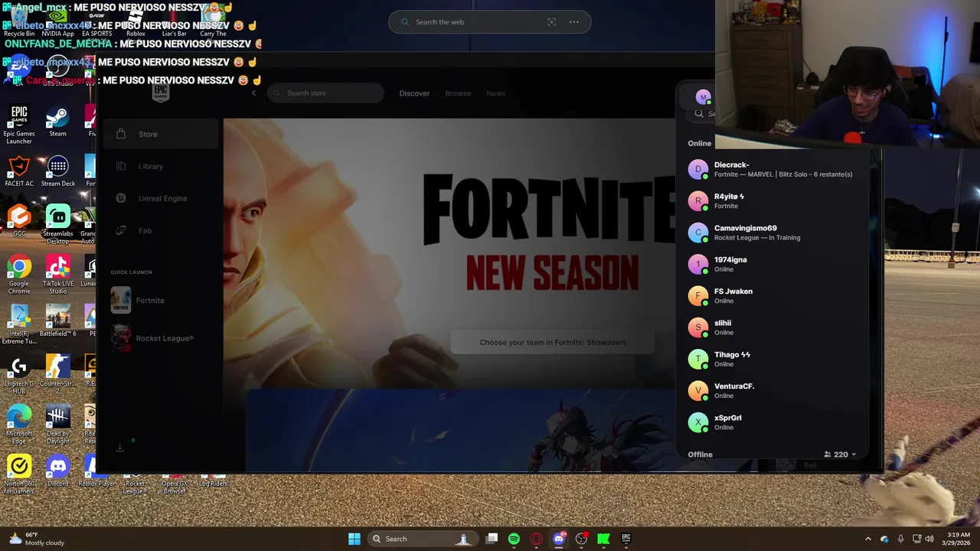Click the taskbar Search box

421,539
